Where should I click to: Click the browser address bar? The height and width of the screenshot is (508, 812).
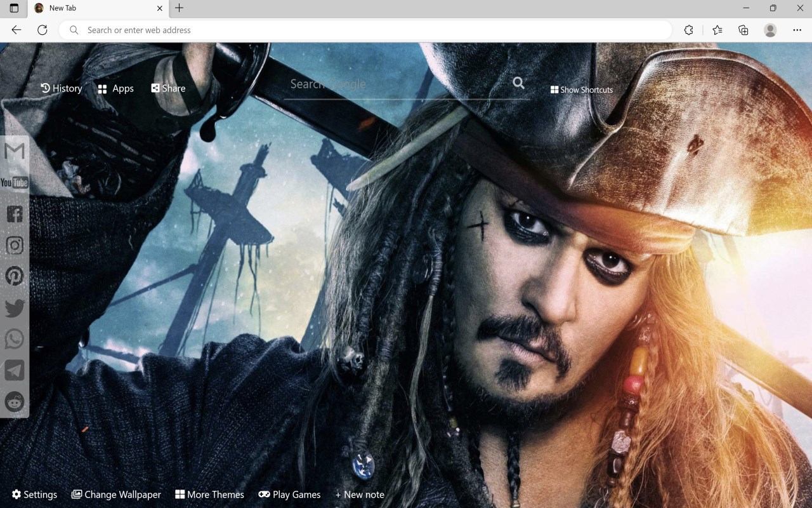point(365,30)
